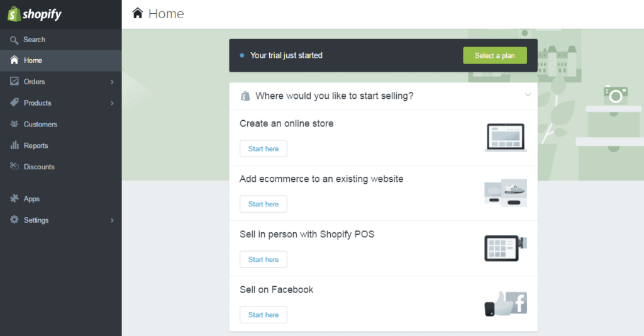Screen dimensions: 644x336
Task: Click the Facebook thumbs-up illustration
Action: click(x=506, y=303)
